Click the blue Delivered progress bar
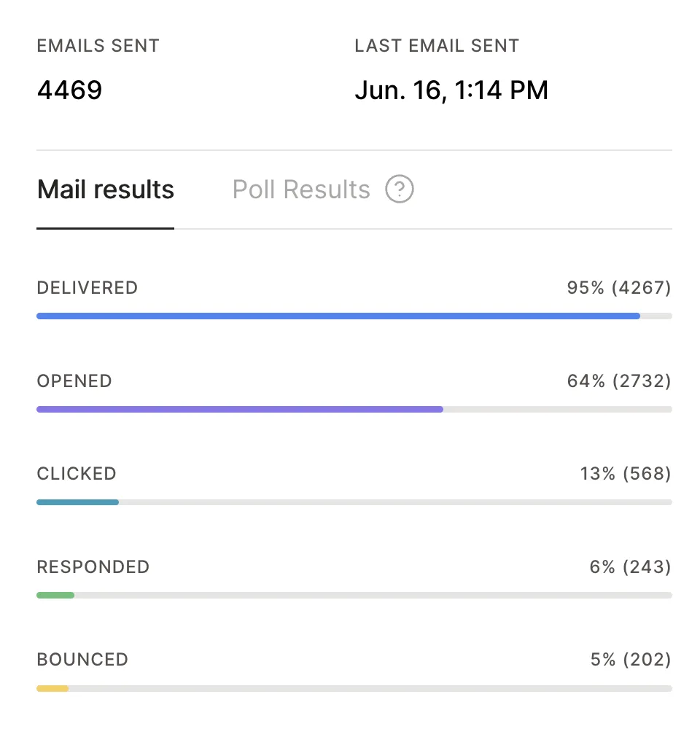 [354, 316]
